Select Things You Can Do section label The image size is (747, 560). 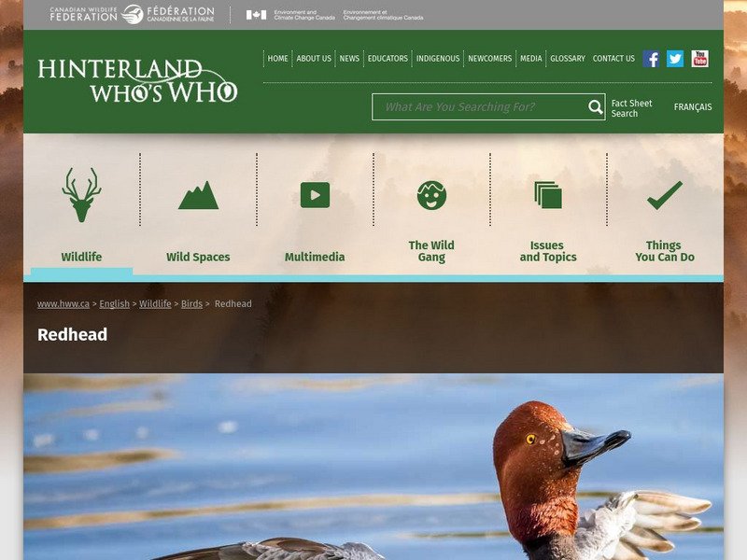coord(665,251)
